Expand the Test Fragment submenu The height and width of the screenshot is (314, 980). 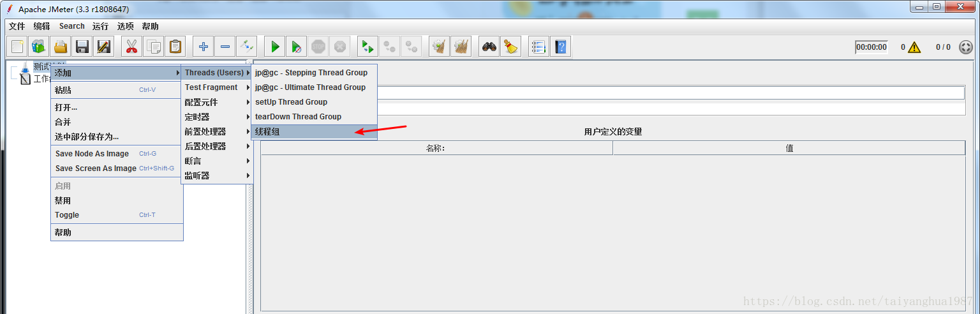point(217,87)
